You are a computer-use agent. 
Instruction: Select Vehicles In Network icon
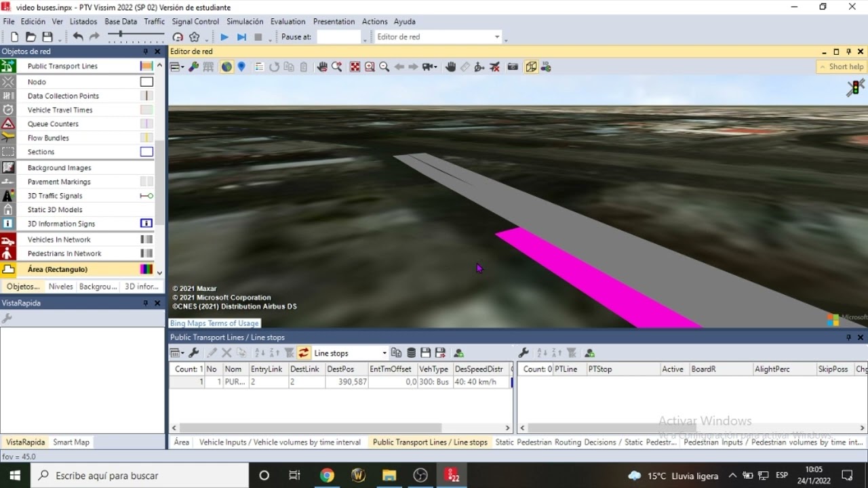pos(8,240)
